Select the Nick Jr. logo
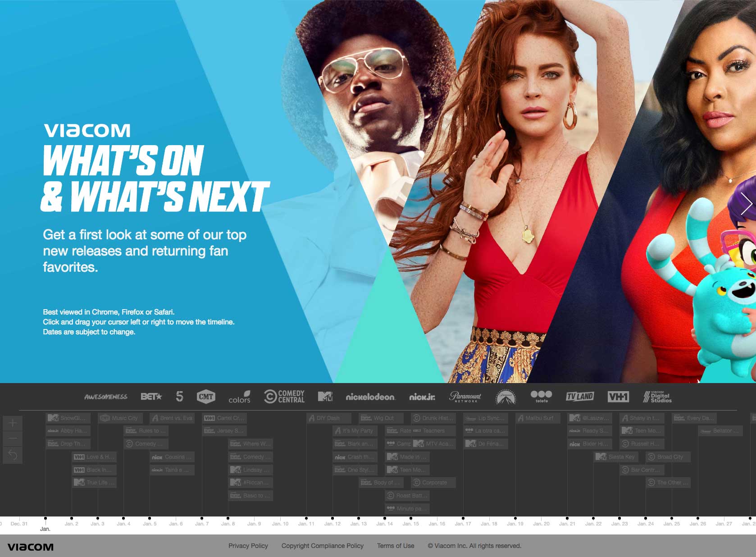The height and width of the screenshot is (557, 756). 422,397
